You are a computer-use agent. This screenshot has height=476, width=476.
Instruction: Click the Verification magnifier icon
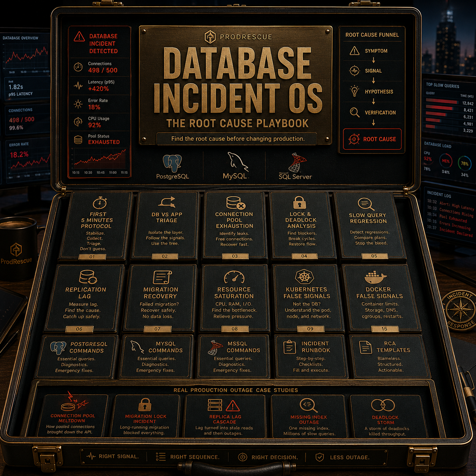[x=355, y=112]
